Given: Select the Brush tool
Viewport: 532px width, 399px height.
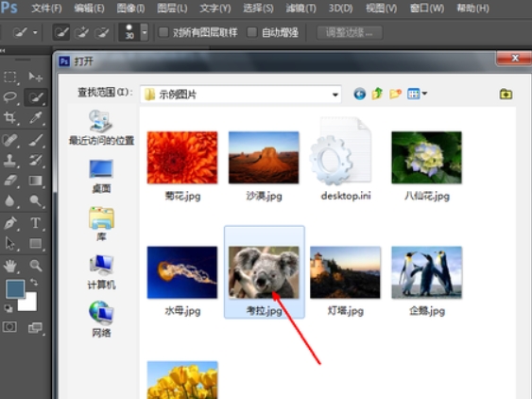Looking at the screenshot, I should [x=35, y=140].
